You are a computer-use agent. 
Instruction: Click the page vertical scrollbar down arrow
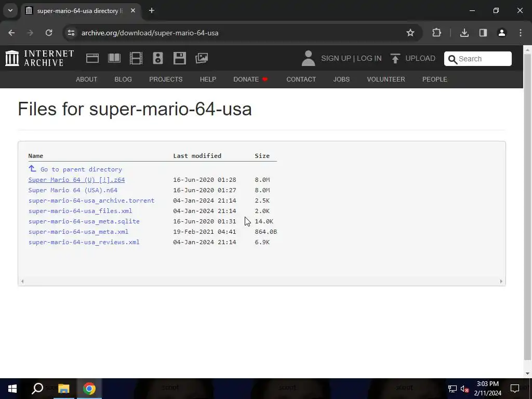[x=527, y=374]
